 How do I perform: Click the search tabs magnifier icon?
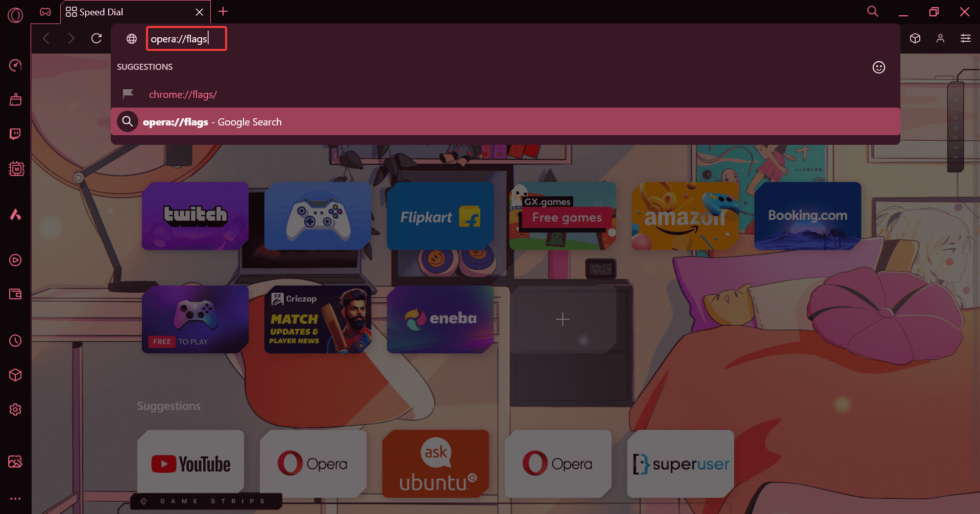coord(873,11)
